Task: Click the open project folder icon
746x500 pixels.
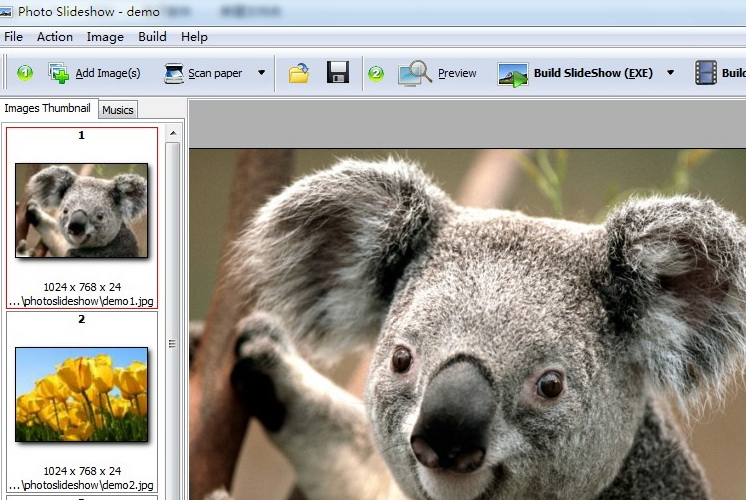Action: tap(299, 73)
